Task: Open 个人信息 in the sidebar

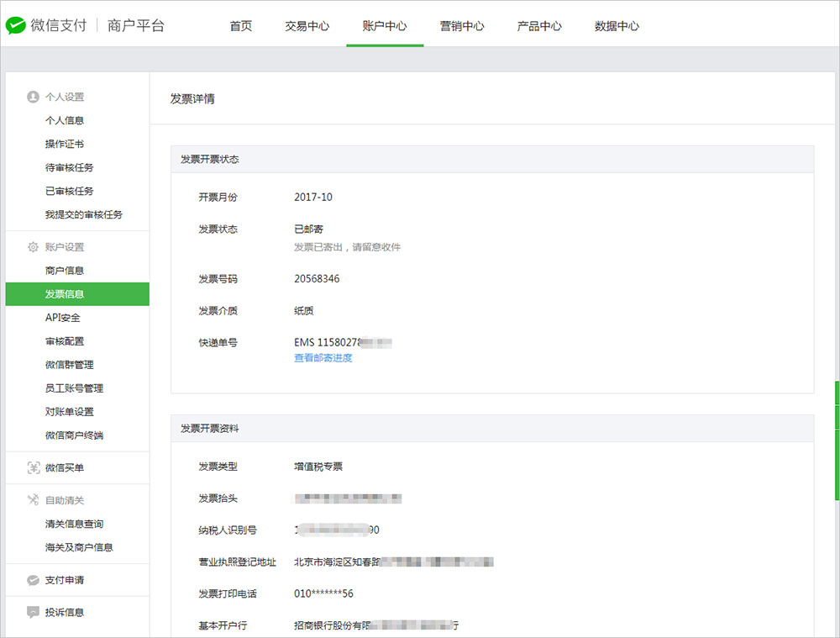Action: point(65,121)
